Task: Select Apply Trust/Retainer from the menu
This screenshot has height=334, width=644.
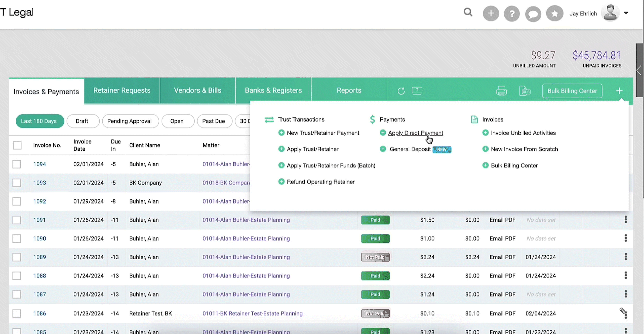Action: tap(313, 149)
